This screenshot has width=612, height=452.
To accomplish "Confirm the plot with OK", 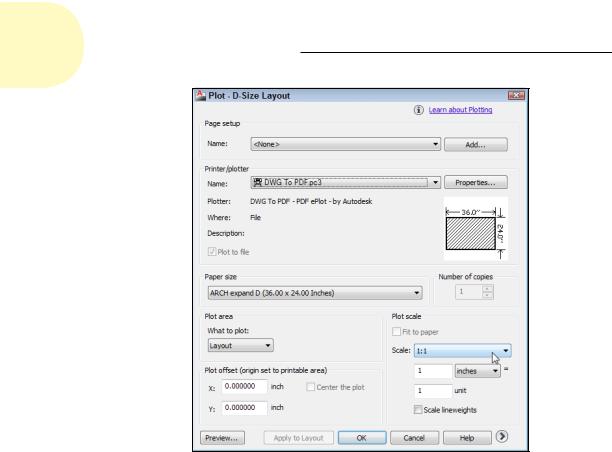I will [x=362, y=438].
